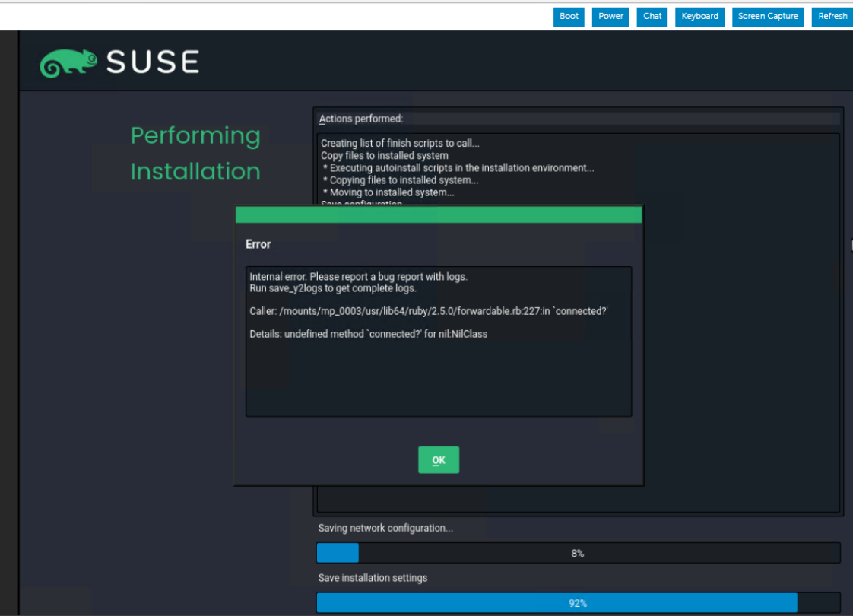Confirm the error dialog with OK
Image resolution: width=853 pixels, height=616 pixels.
[439, 460]
